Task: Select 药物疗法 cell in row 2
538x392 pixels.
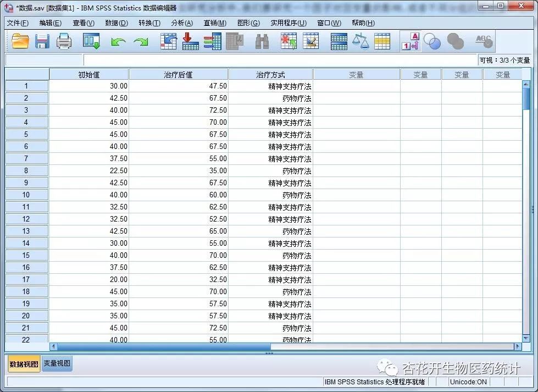Action: click(271, 98)
